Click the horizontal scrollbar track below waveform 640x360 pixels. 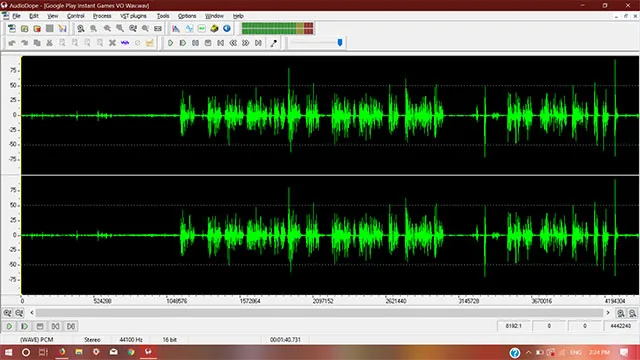click(320, 313)
